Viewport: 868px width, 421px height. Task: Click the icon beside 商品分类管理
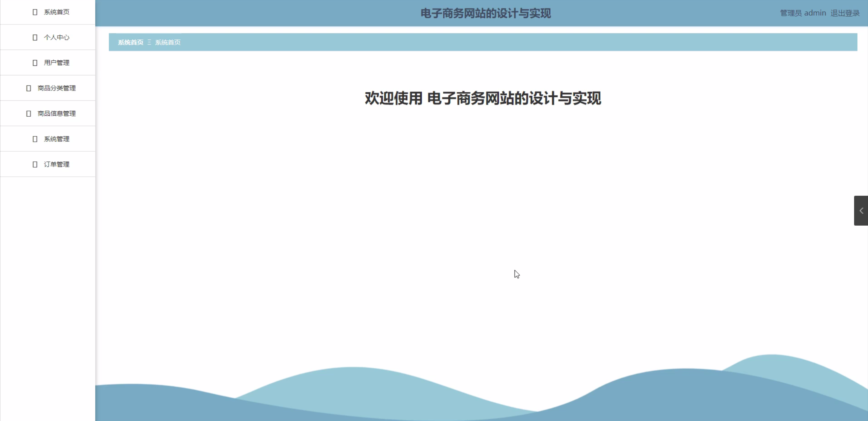click(28, 88)
